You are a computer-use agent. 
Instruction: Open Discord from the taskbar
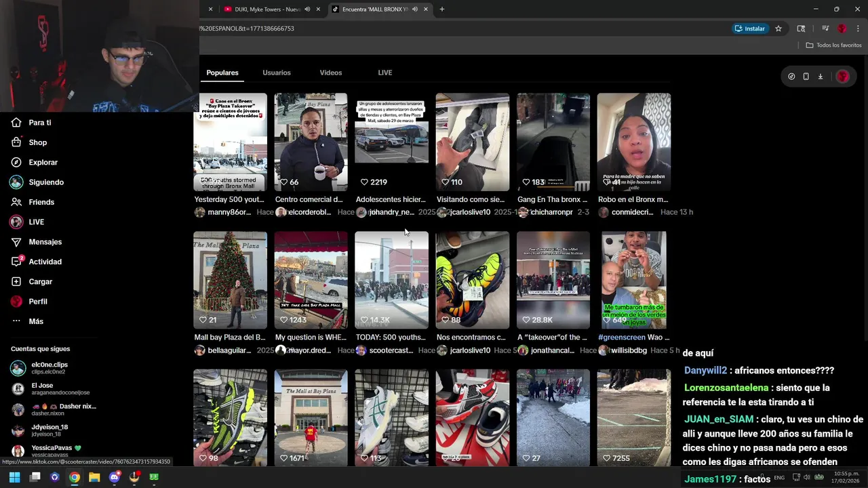(115, 477)
